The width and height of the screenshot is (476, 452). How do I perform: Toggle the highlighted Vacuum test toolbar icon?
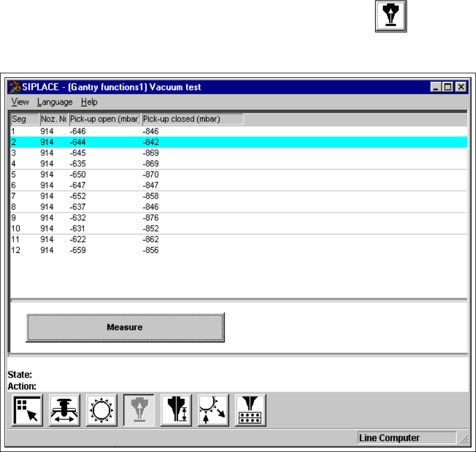[x=139, y=410]
